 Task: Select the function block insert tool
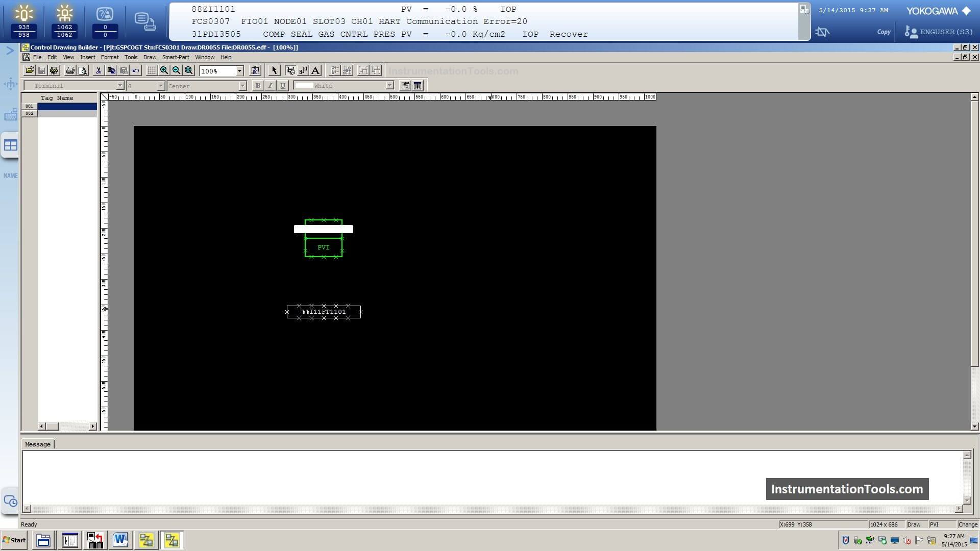pyautogui.click(x=291, y=71)
